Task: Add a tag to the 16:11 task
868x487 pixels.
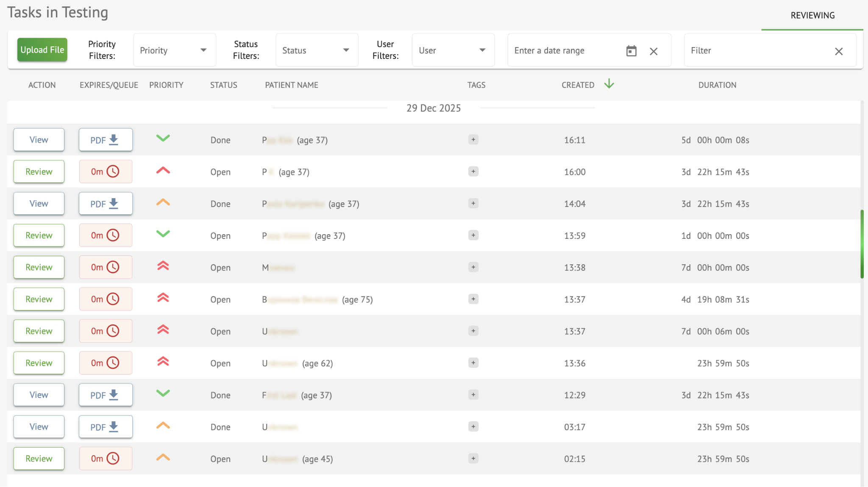Action: pos(473,140)
